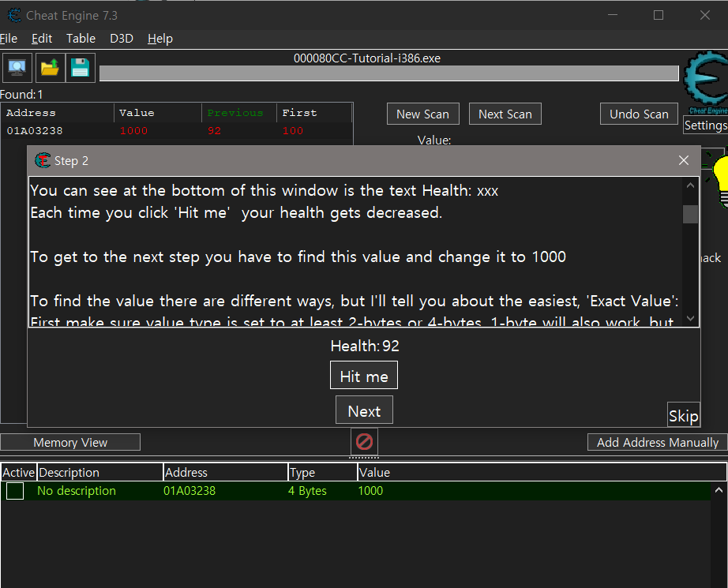
Task: Click the Found: 1 label
Action: coord(21,95)
